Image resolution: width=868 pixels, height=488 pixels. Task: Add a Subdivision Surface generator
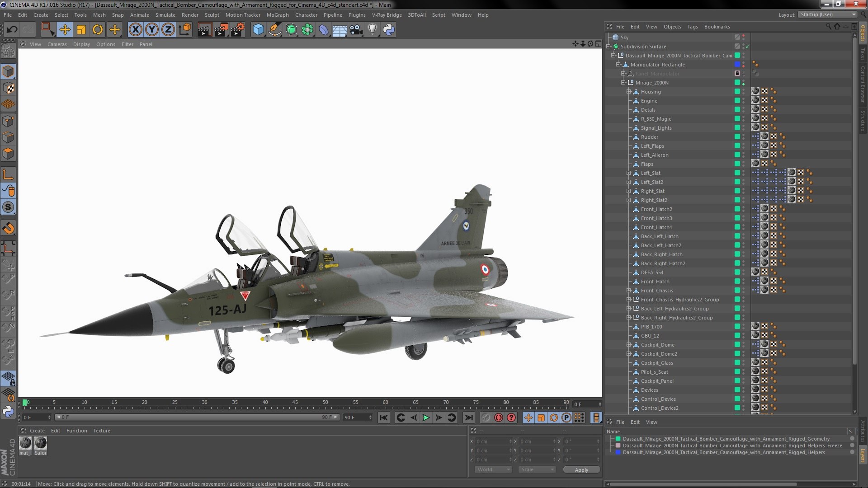[x=291, y=30]
